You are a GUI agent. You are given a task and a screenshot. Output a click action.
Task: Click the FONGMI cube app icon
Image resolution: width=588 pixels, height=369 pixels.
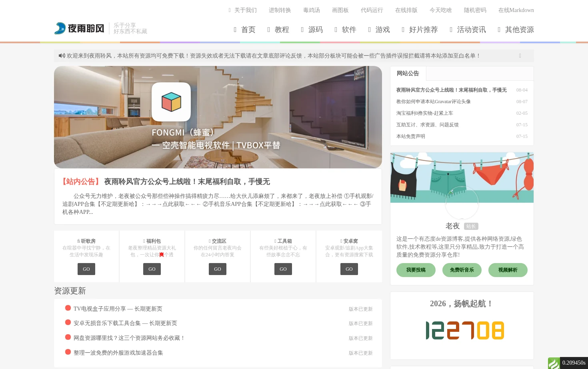(171, 102)
